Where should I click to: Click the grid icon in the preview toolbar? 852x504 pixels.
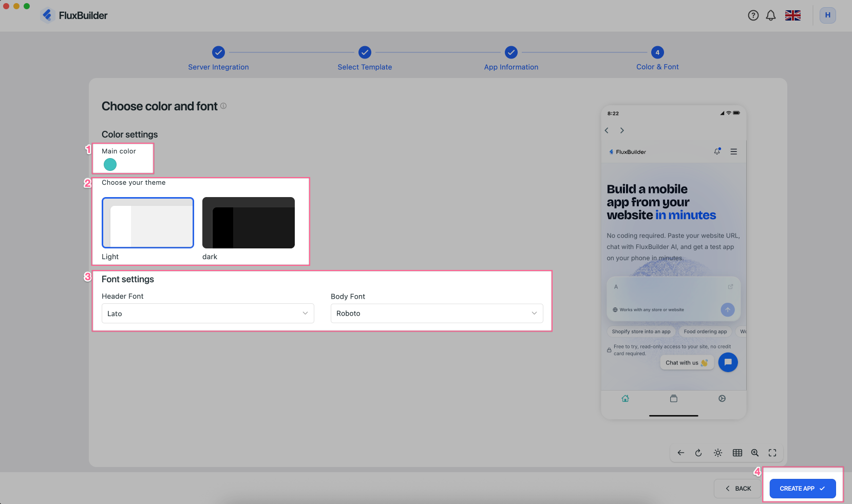click(737, 453)
